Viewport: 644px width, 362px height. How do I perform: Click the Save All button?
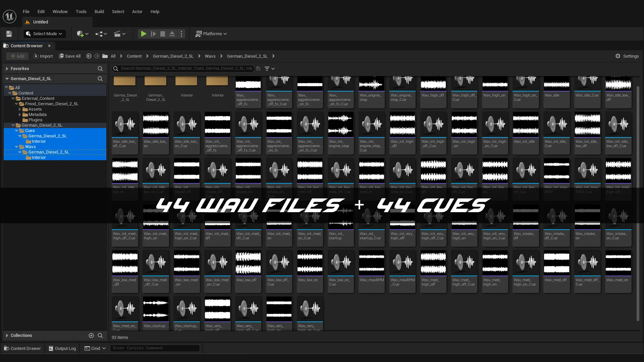pyautogui.click(x=70, y=56)
